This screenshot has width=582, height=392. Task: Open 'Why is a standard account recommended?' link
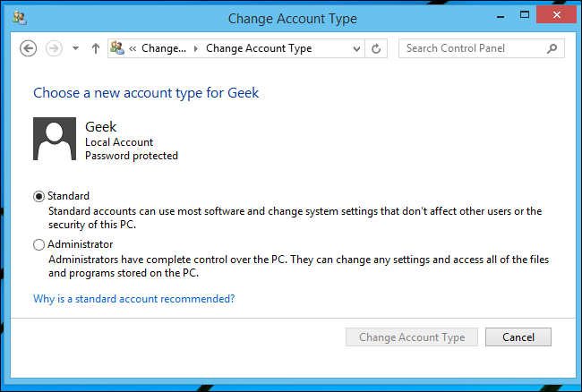[x=133, y=299]
